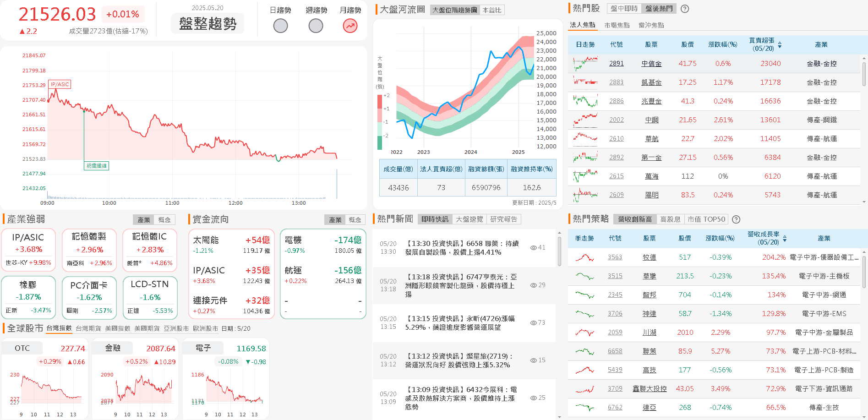
Task: Open the 市場焦點 tab
Action: pyautogui.click(x=617, y=25)
